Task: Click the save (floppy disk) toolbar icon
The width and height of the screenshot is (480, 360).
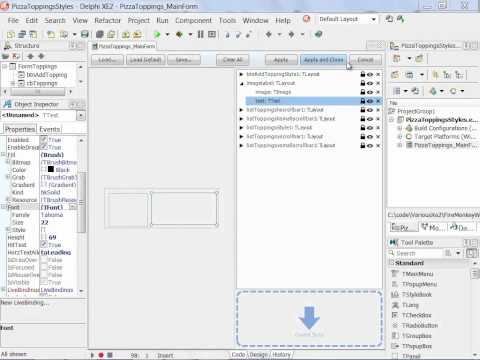Action: coord(85,34)
